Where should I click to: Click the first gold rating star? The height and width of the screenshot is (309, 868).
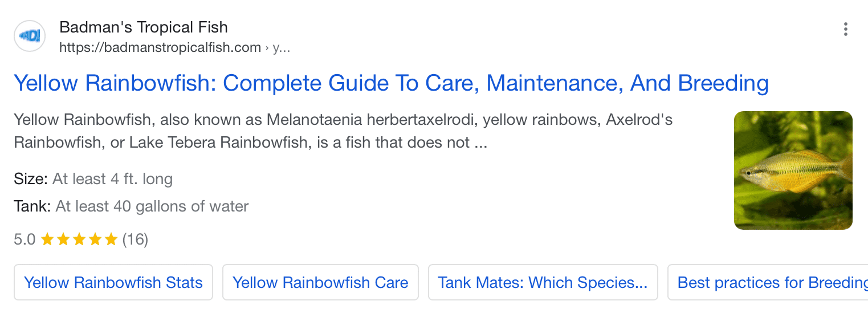47,239
